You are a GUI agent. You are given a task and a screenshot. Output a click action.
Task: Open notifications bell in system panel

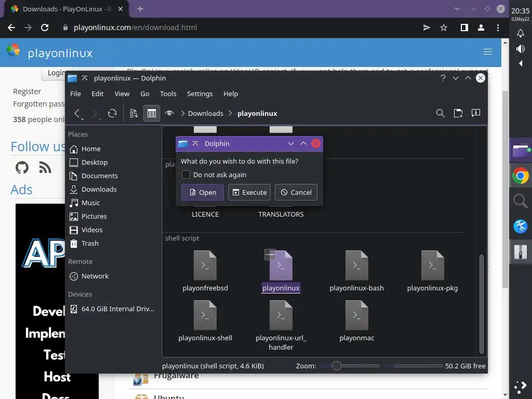tap(520, 33)
